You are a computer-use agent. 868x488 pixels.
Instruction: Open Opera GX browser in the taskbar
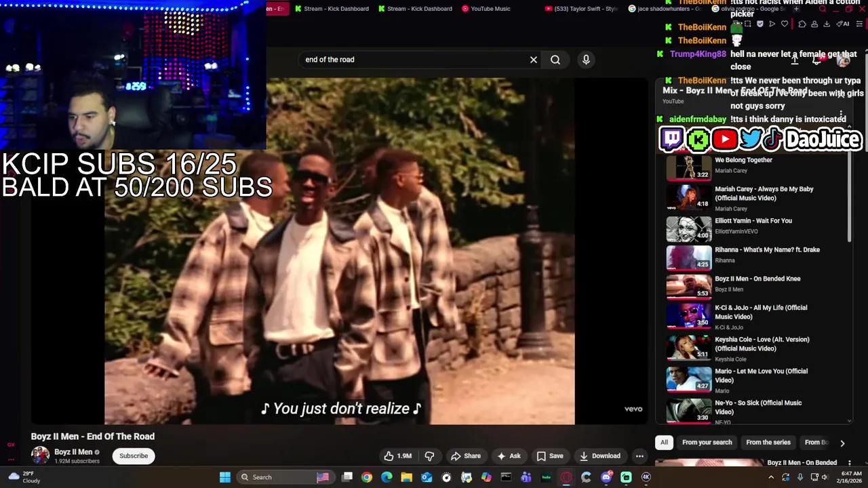tap(566, 477)
